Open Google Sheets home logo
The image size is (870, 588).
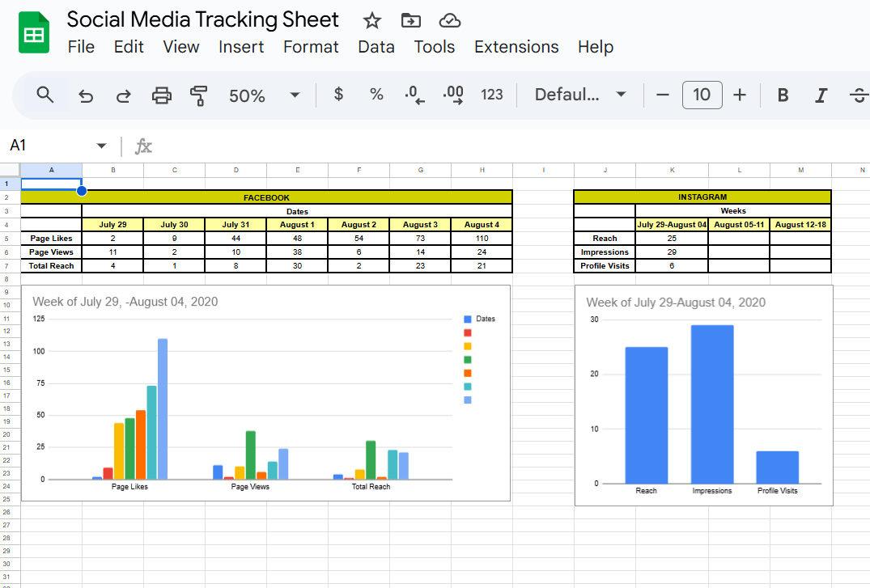[34, 34]
